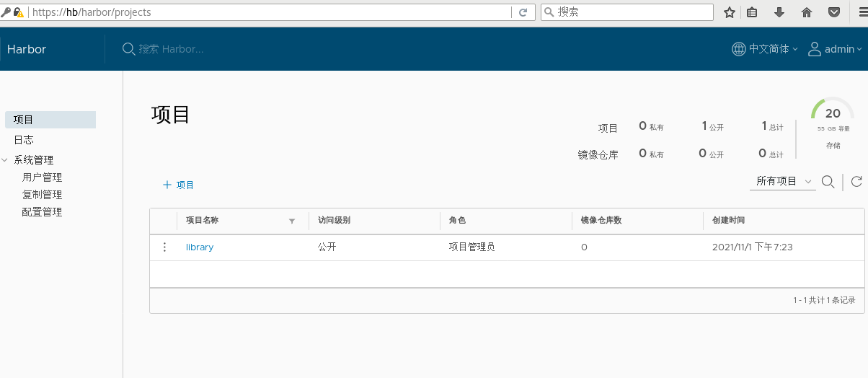868x378 pixels.
Task: Bookmark this page with star icon
Action: click(x=730, y=12)
